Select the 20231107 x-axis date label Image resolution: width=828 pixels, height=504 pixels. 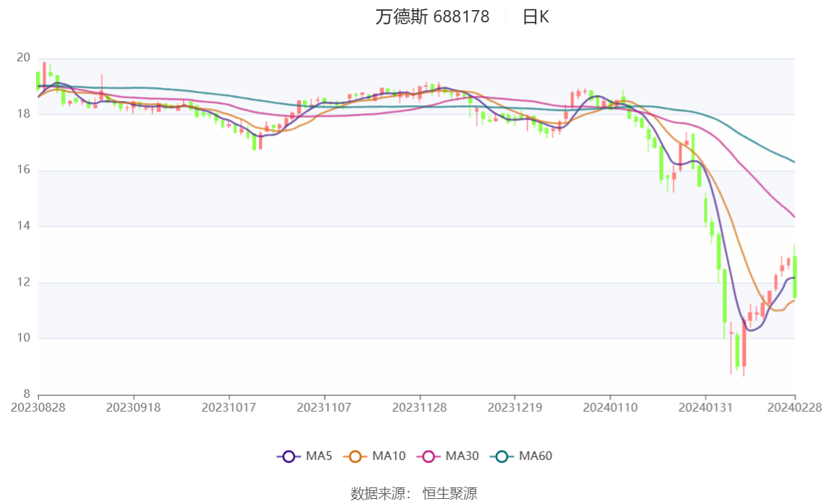324,407
